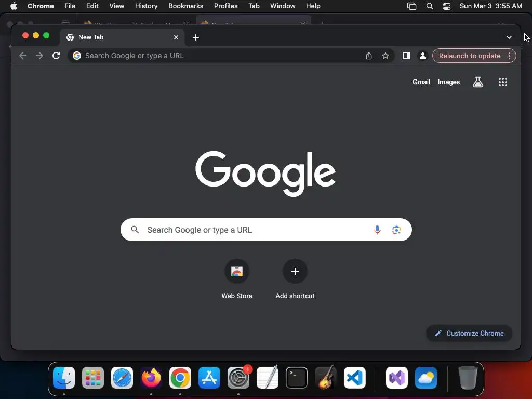This screenshot has height=399, width=532.
Task: Launch Firefox from the Dock
Action: coord(151,378)
